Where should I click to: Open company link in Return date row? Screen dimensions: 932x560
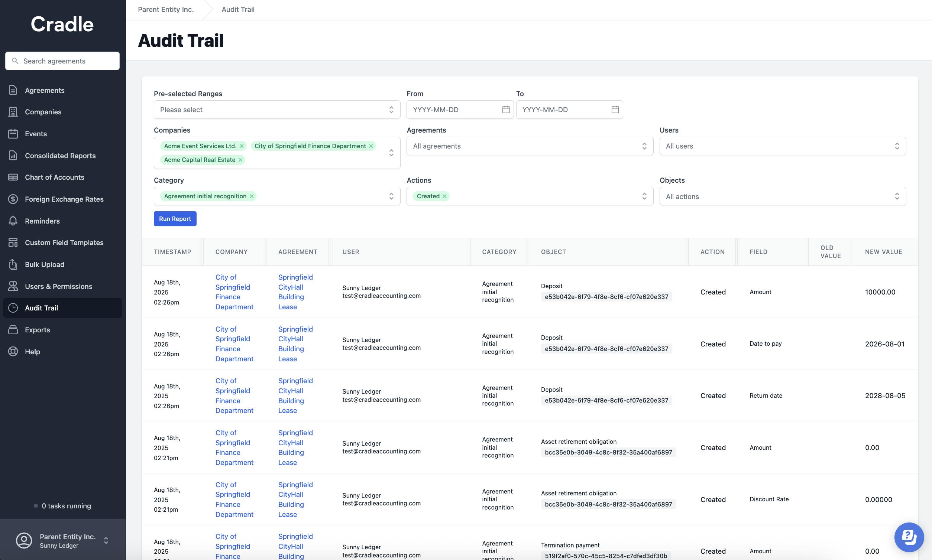tap(234, 395)
